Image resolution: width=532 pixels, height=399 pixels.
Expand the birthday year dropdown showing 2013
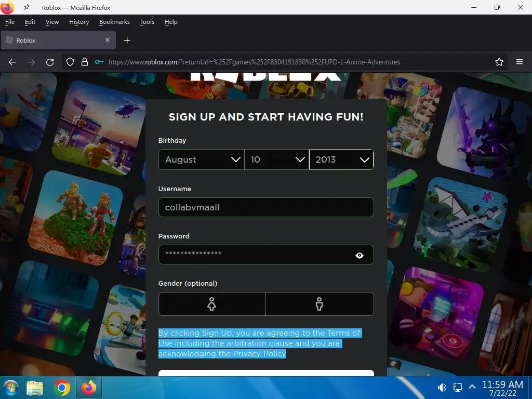tap(341, 159)
